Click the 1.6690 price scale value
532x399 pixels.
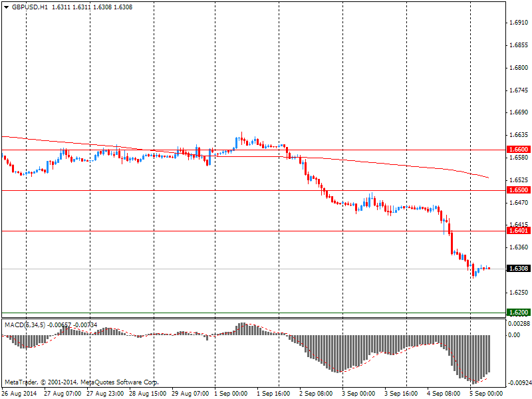click(519, 112)
